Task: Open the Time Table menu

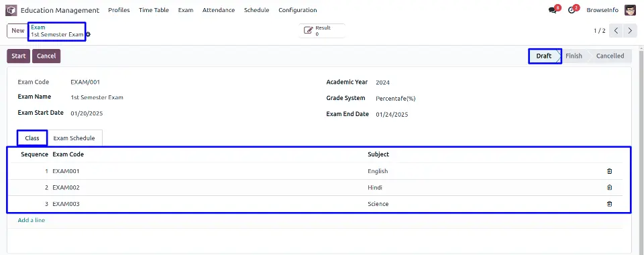Action: point(154,10)
